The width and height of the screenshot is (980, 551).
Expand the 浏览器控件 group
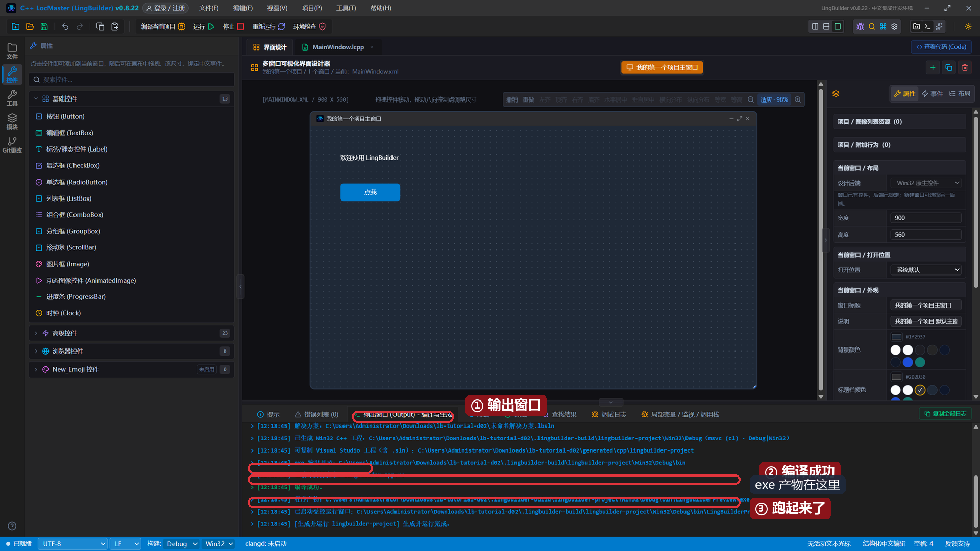coord(131,351)
